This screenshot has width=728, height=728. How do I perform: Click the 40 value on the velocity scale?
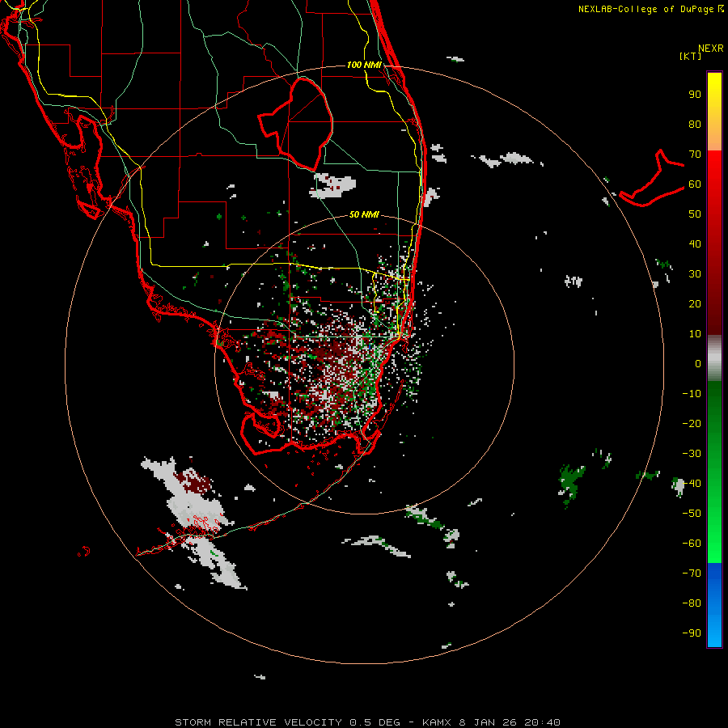pyautogui.click(x=695, y=243)
